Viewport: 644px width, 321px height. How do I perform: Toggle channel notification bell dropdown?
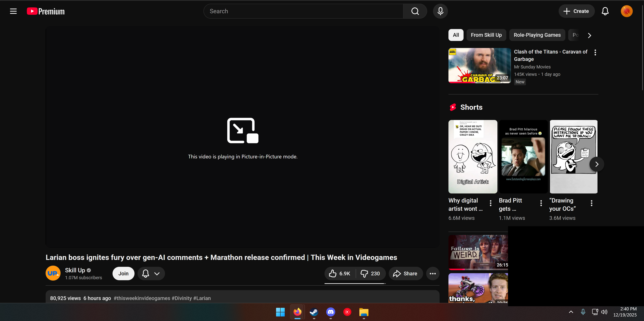click(x=151, y=274)
